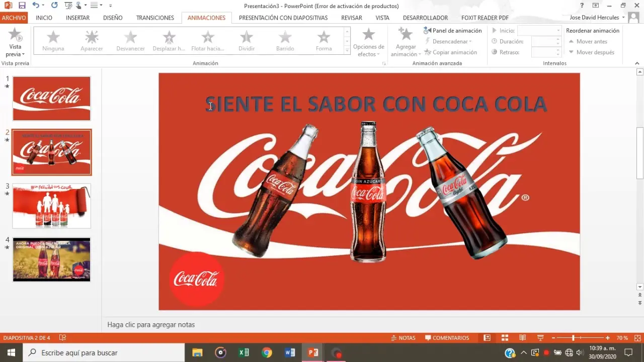Click Mover antes reorder button
The width and height of the screenshot is (644, 362).
[x=588, y=41]
